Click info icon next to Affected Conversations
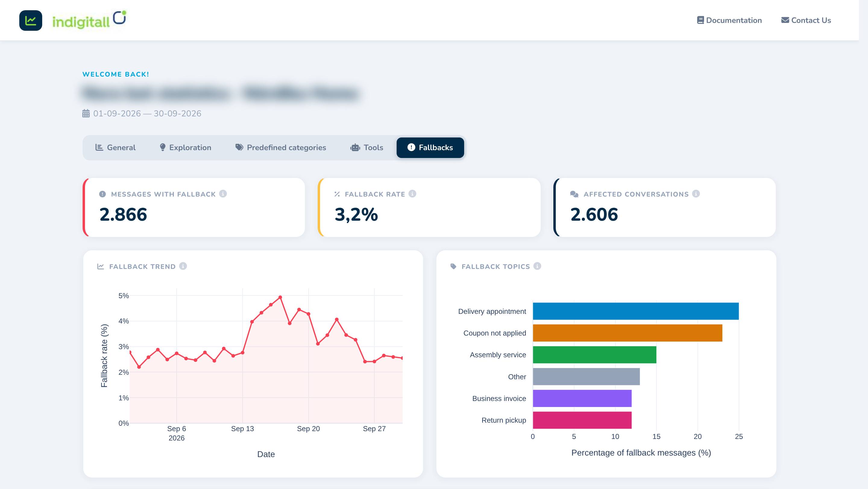 696,194
